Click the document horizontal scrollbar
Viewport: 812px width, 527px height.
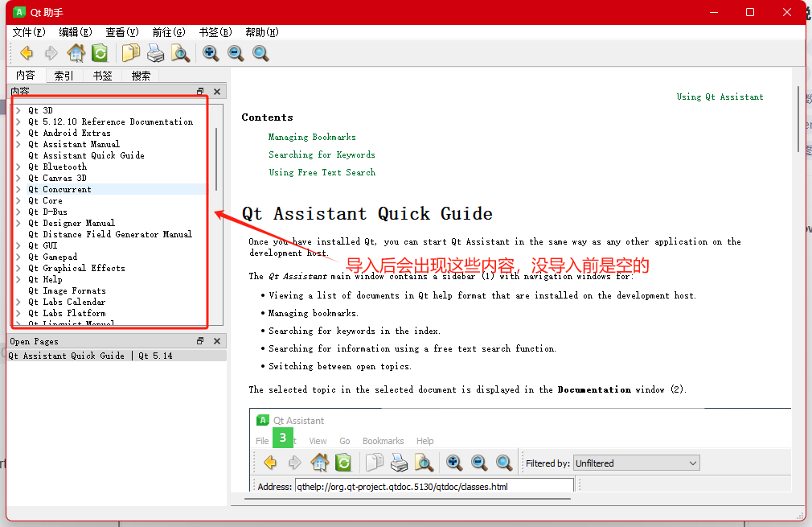click(407, 499)
